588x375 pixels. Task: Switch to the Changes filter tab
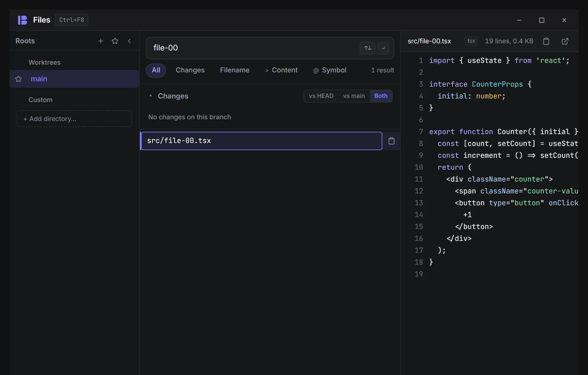(190, 70)
